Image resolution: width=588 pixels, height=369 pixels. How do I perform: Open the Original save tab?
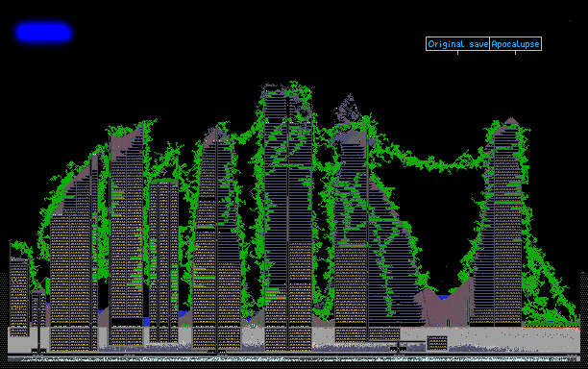pos(457,44)
